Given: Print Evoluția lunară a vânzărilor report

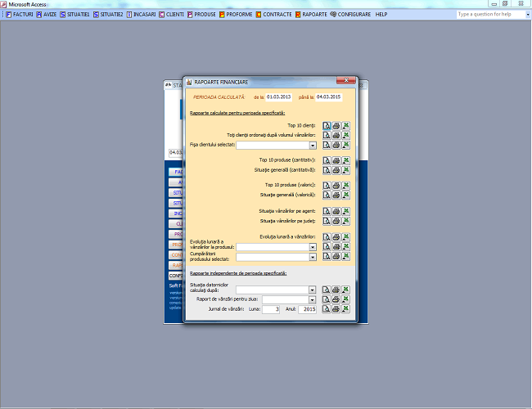Looking at the screenshot, I should (x=336, y=237).
